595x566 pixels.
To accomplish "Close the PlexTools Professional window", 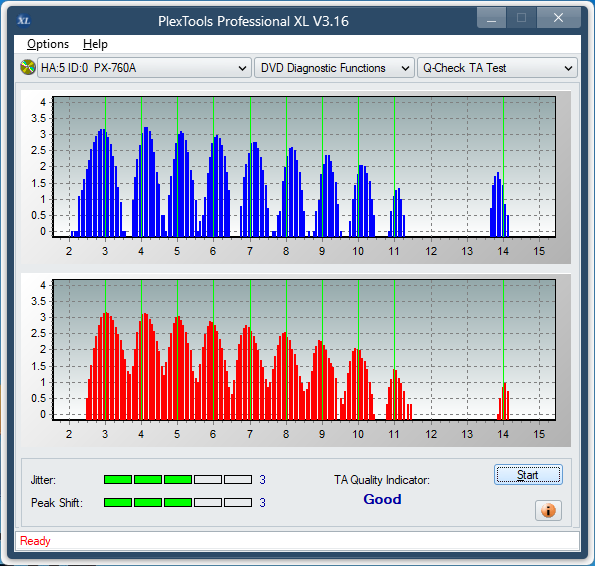I will tap(558, 18).
